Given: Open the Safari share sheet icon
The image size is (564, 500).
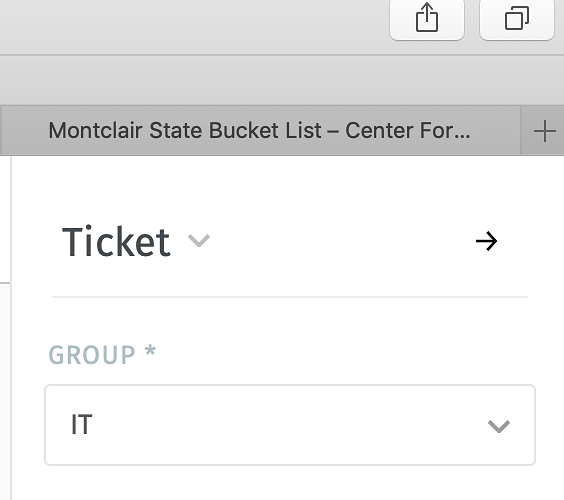Looking at the screenshot, I should pos(427,18).
